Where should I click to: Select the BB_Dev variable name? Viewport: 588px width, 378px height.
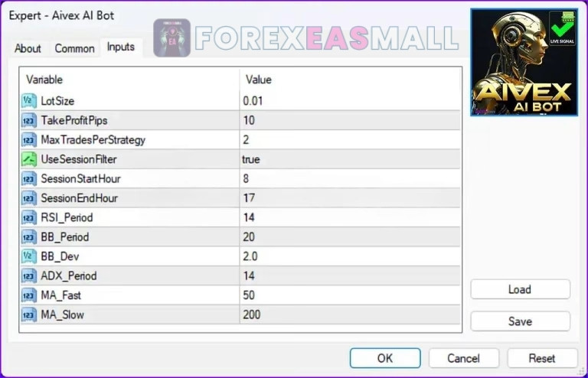60,256
